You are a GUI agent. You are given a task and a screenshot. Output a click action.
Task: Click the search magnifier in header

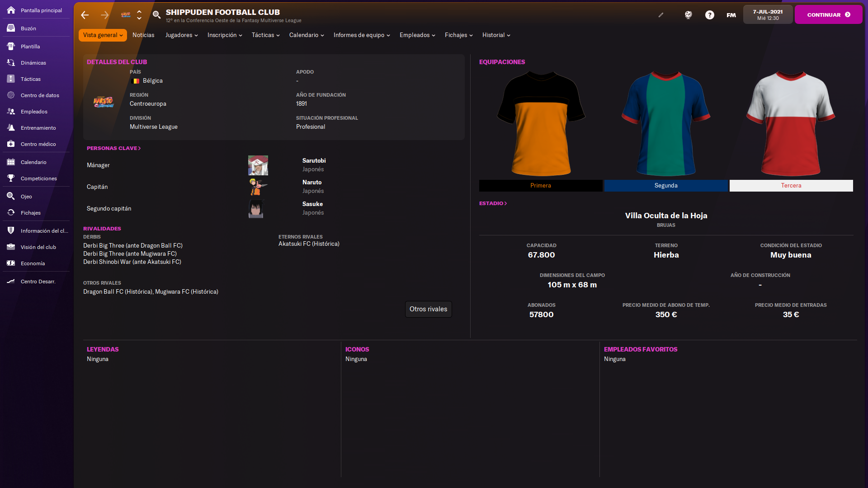156,15
